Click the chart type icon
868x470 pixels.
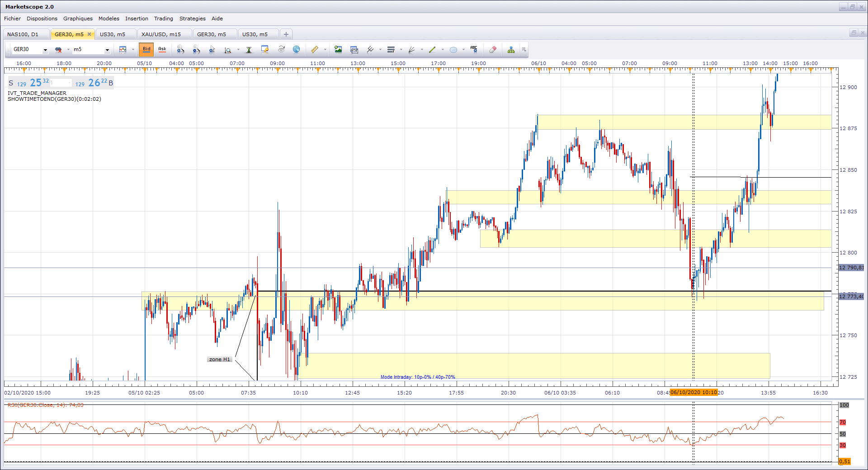[x=123, y=50]
